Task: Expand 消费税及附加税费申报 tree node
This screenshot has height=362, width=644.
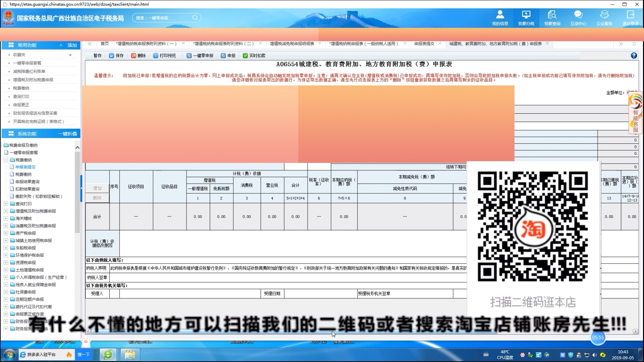Action: point(6,226)
